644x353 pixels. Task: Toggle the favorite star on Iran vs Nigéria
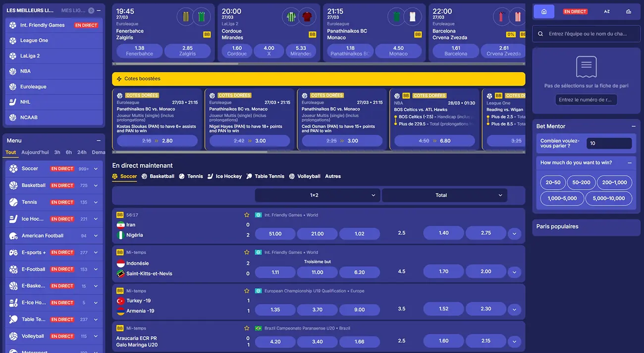pos(246,215)
